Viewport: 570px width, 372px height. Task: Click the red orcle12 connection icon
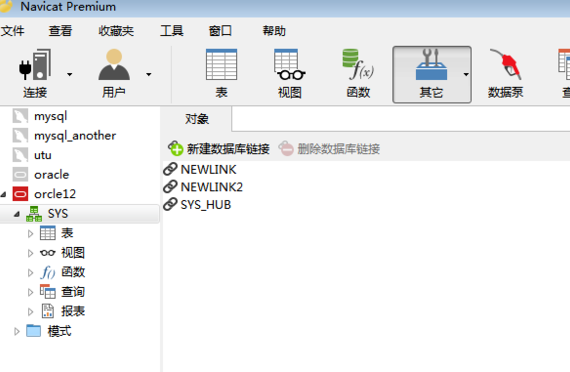tap(20, 194)
